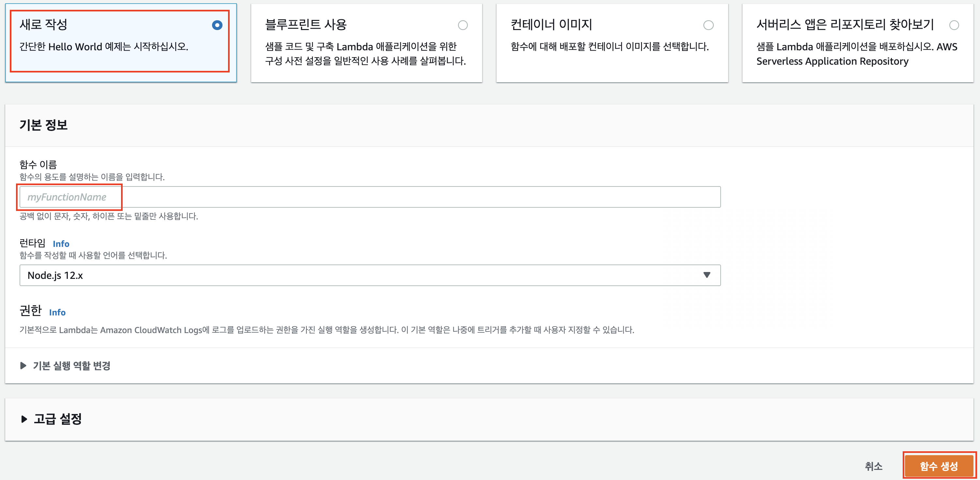
Task: Select the 새로 작성 radio option
Action: pos(217,25)
